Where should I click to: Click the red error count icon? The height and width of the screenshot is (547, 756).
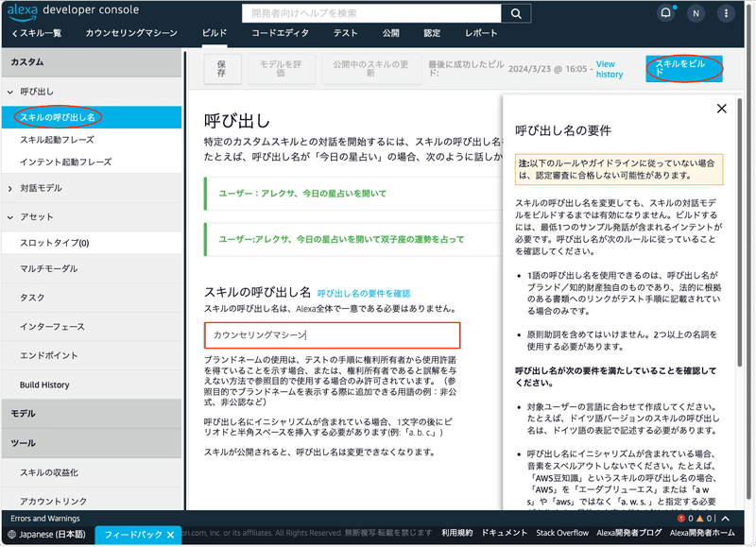pyautogui.click(x=680, y=518)
